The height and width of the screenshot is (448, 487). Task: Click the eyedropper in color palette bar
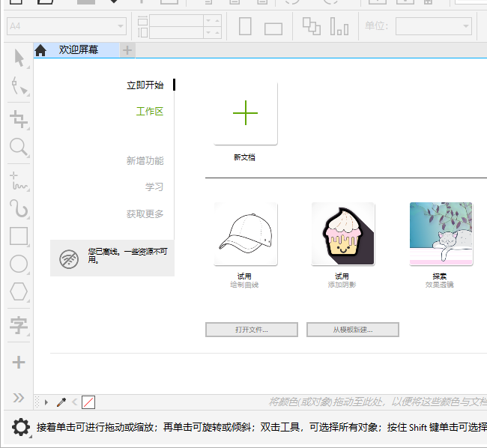pos(61,402)
